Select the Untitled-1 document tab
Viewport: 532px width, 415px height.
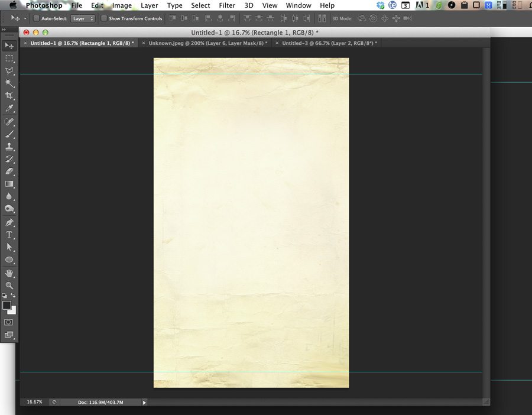tap(82, 43)
